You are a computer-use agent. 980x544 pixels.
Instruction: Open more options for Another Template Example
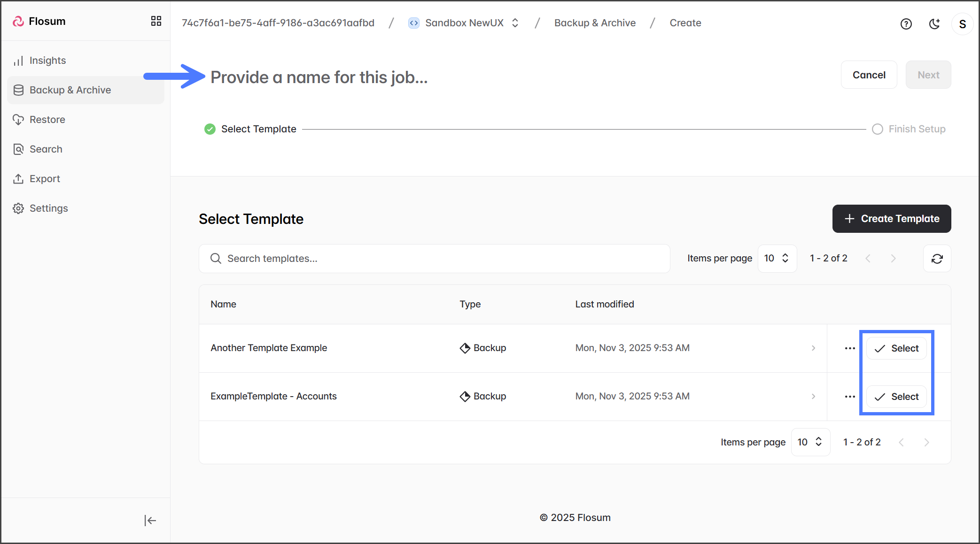coord(849,348)
